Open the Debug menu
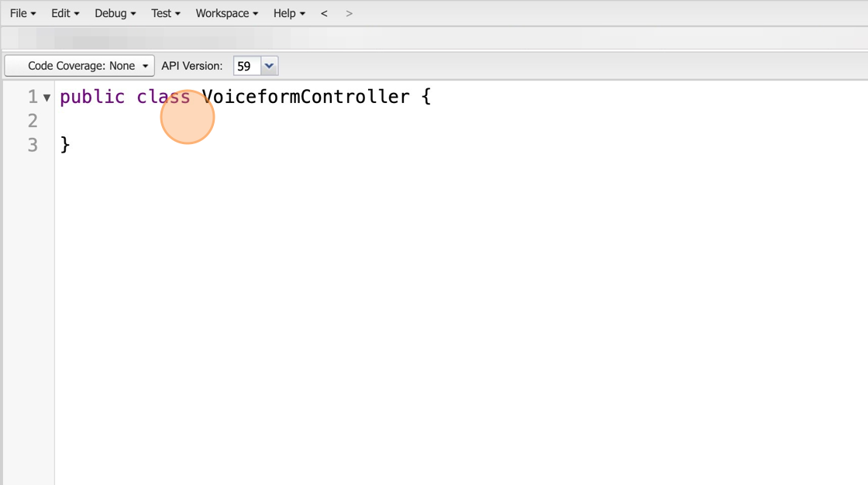The width and height of the screenshot is (868, 485). point(115,13)
